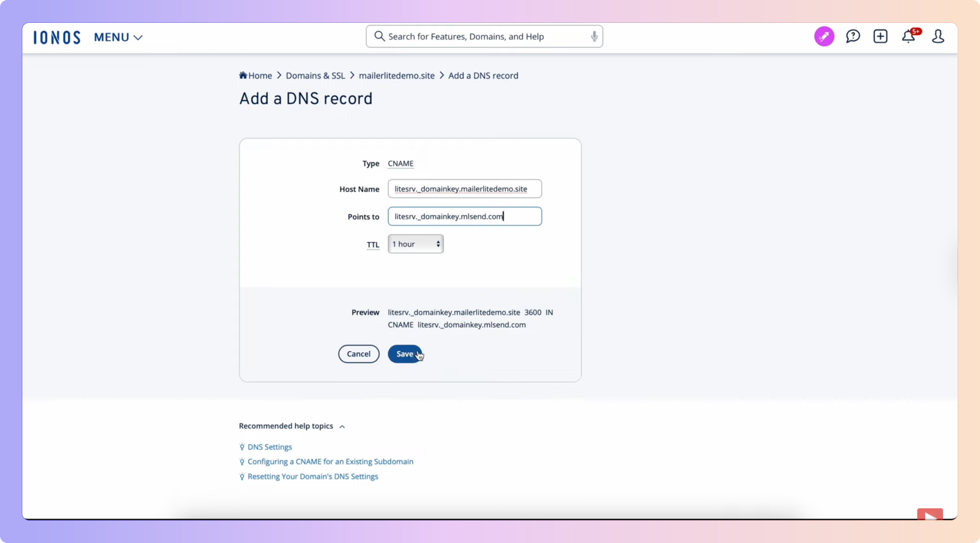The height and width of the screenshot is (543, 980).
Task: Edit the Host Name field
Action: tap(465, 189)
